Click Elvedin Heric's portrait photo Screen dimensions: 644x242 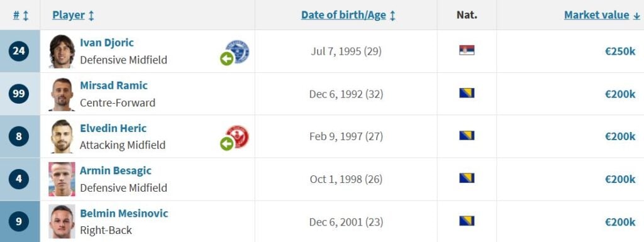62,136
